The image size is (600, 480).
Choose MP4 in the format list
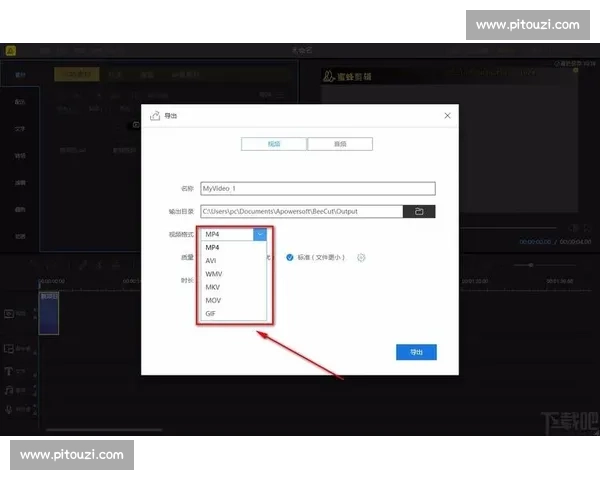tap(233, 247)
